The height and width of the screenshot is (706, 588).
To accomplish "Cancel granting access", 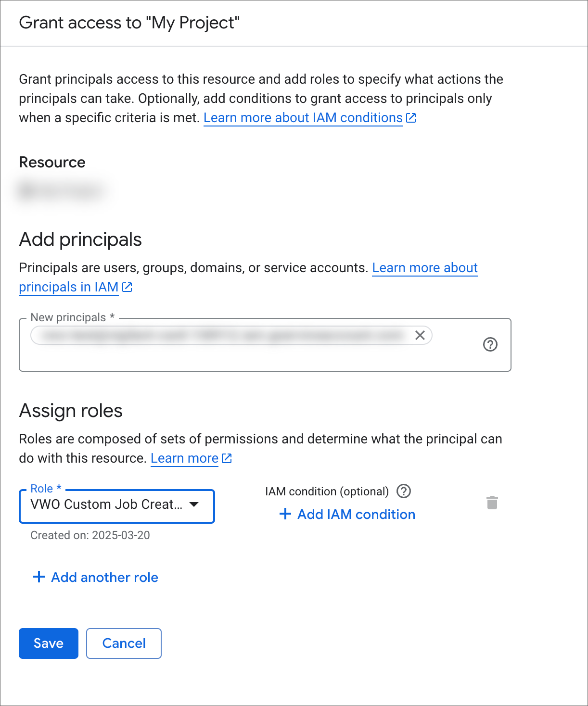I will click(x=124, y=643).
